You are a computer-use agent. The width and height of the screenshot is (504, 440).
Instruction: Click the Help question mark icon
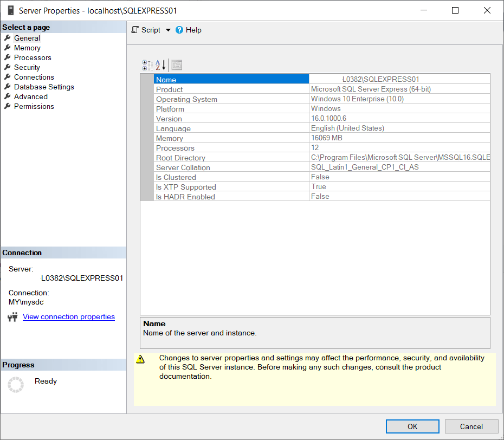click(x=179, y=30)
